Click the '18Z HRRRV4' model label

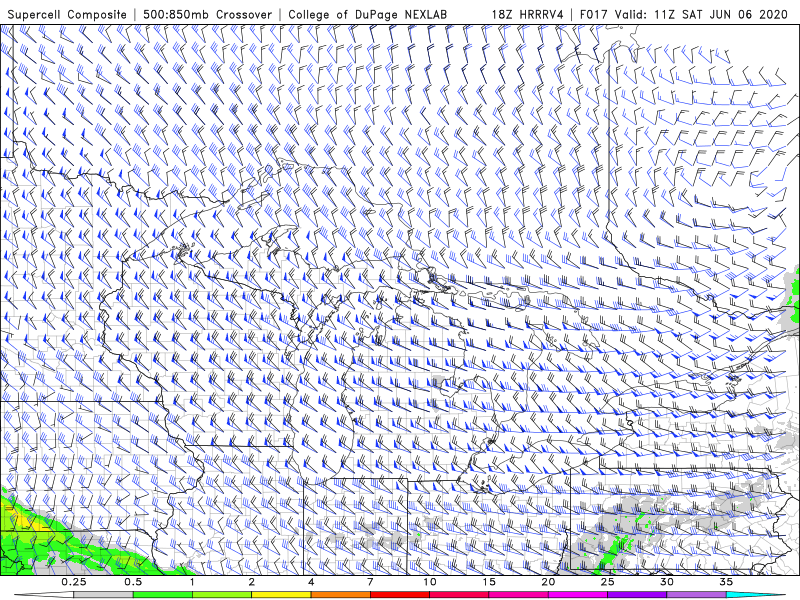[528, 15]
